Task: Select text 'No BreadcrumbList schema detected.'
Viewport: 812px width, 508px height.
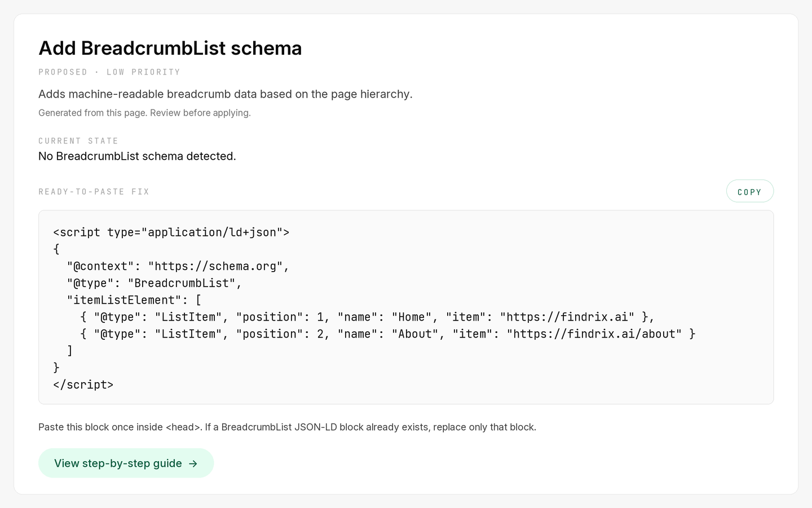Action: [137, 156]
